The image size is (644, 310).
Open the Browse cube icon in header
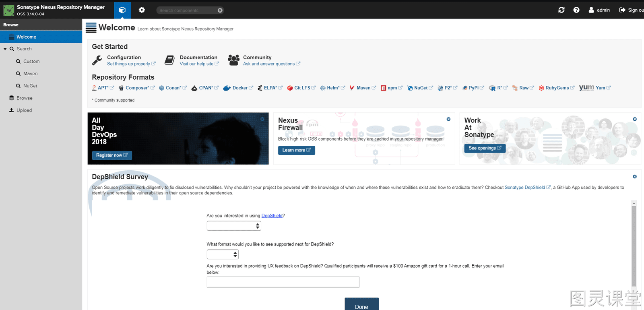point(122,10)
